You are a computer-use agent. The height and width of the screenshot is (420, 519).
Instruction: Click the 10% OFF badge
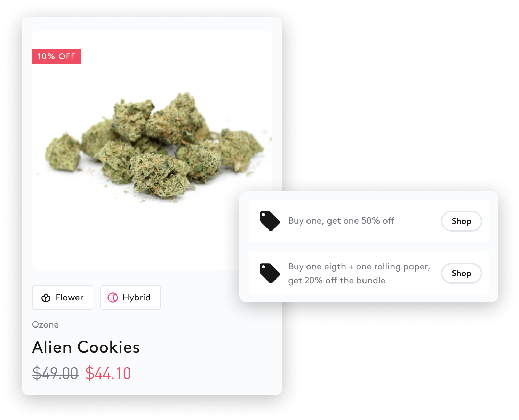pos(56,56)
